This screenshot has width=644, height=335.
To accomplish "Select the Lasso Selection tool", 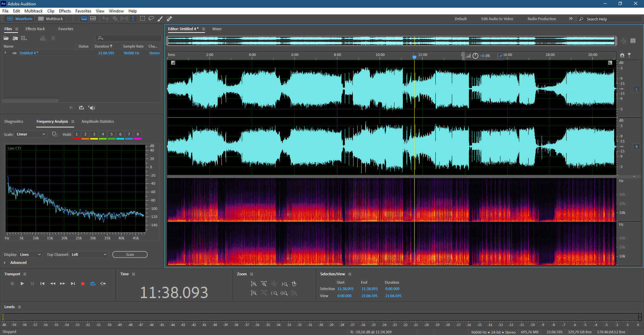I will pos(151,18).
